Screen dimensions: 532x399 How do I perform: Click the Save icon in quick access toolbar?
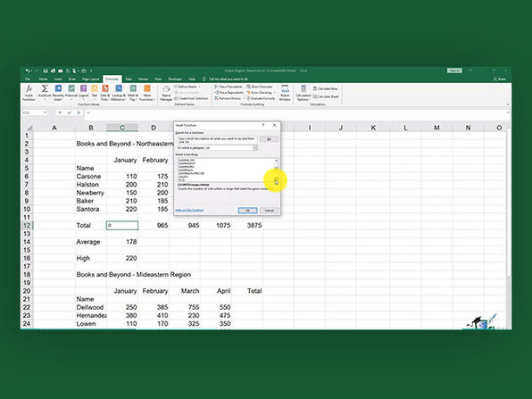point(46,71)
